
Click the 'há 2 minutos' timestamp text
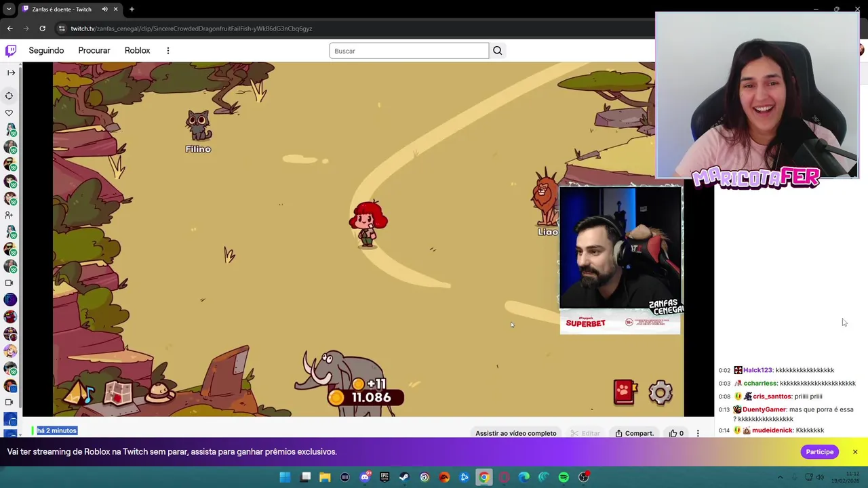point(57,430)
